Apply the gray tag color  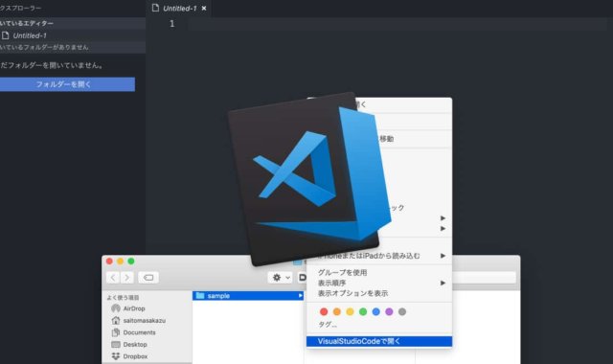[402, 311]
